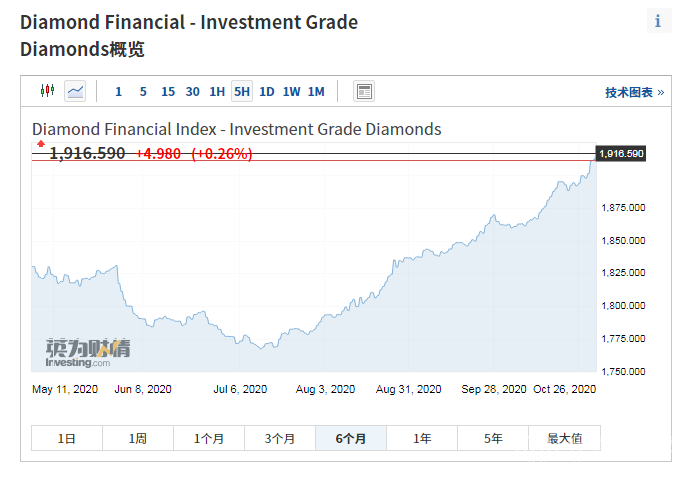Viewport: 688px width, 478px height.
Task: Select the 30 minute interval
Action: pyautogui.click(x=192, y=92)
